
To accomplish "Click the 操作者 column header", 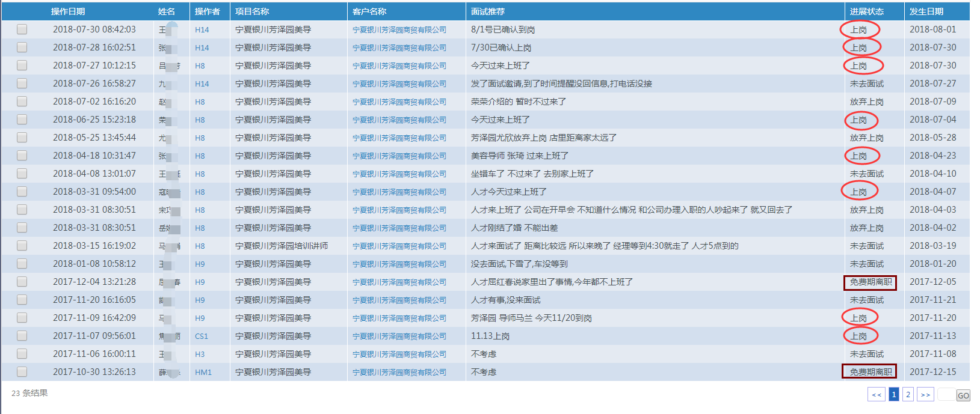I will (208, 11).
